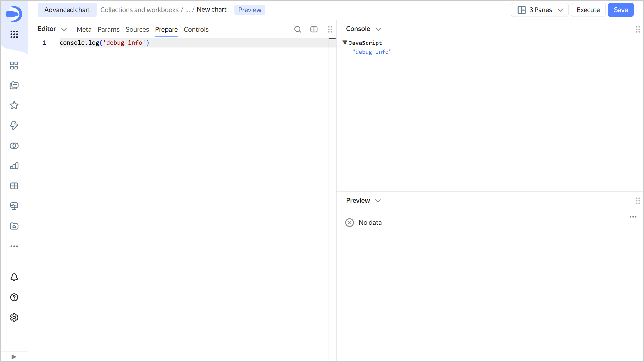
Task: Open the apps grid menu icon
Action: [14, 34]
